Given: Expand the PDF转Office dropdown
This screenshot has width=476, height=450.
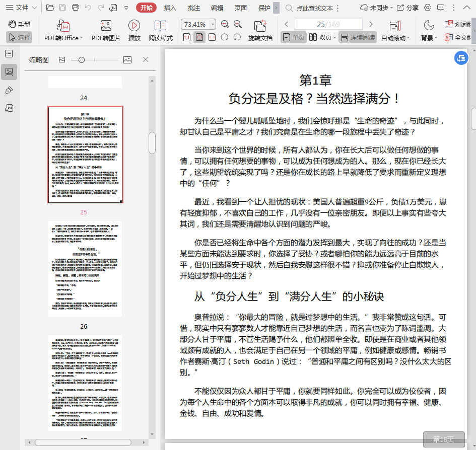Looking at the screenshot, I should pyautogui.click(x=82, y=38).
